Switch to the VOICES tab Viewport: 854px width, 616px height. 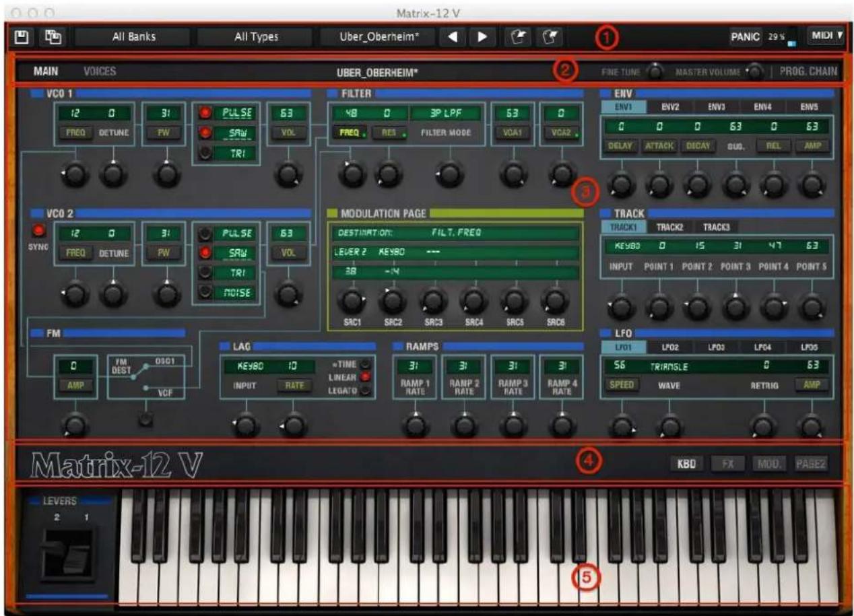tap(100, 71)
